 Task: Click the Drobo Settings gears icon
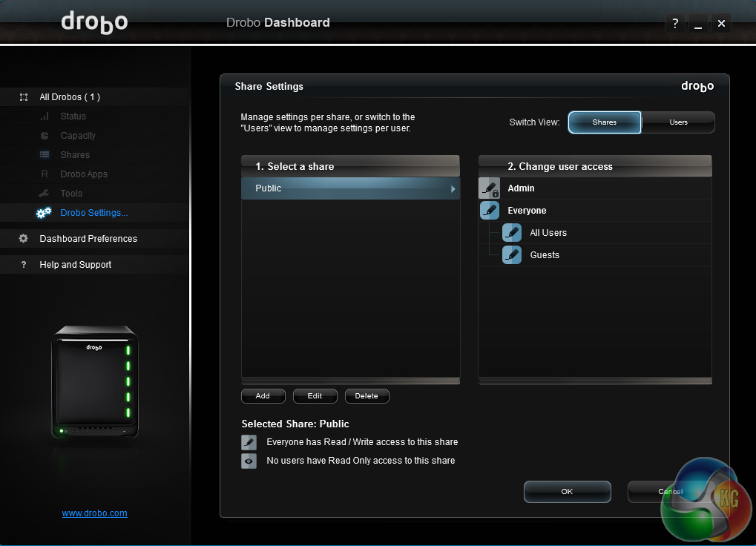point(44,213)
